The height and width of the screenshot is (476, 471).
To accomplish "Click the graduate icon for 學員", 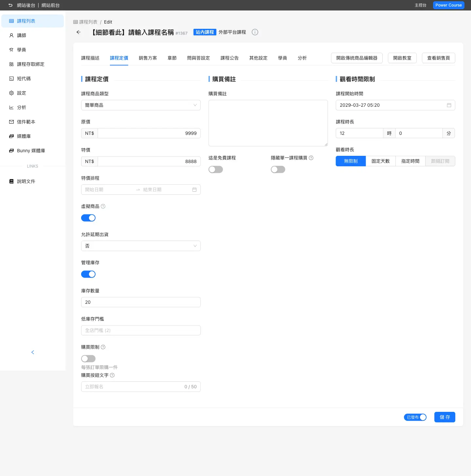I will coord(11,50).
